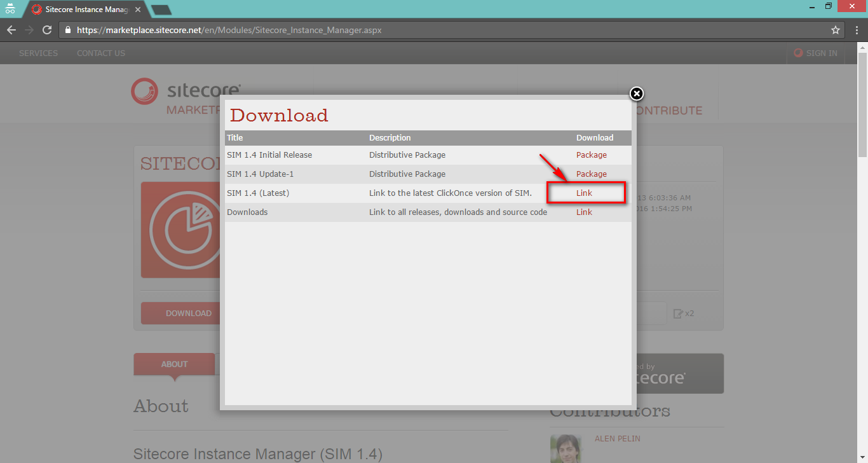The image size is (868, 463).
Task: Click the incognito icon in the title bar
Action: click(10, 9)
